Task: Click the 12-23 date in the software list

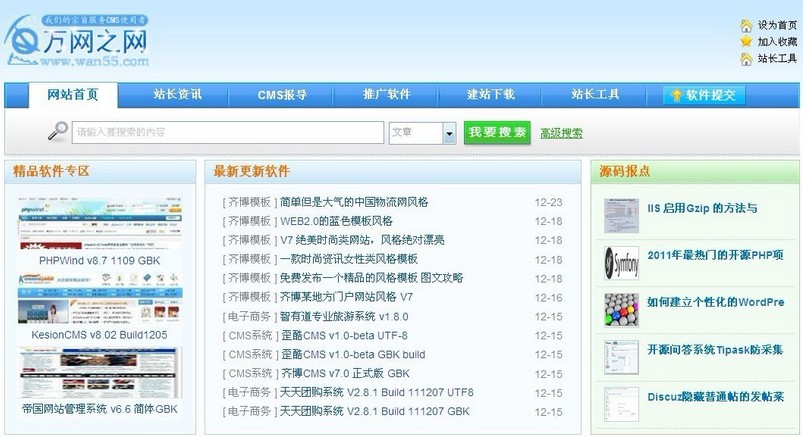Action: point(548,202)
